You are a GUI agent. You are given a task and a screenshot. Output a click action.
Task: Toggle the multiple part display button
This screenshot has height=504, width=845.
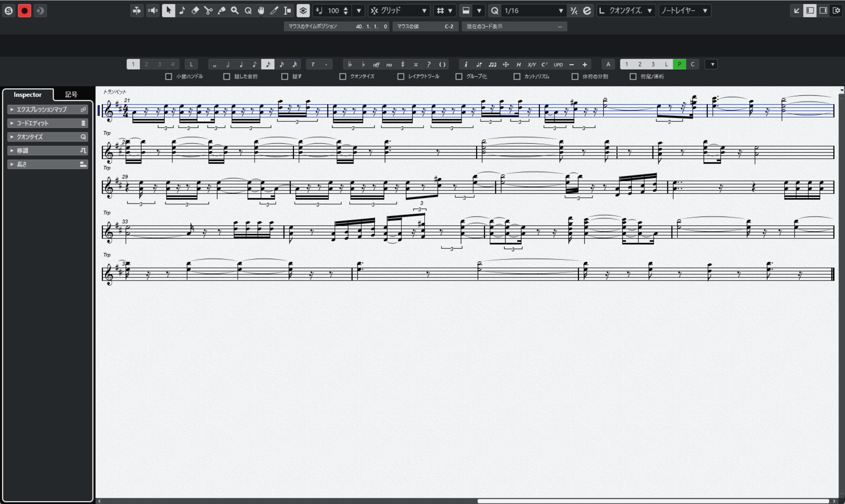(x=303, y=11)
